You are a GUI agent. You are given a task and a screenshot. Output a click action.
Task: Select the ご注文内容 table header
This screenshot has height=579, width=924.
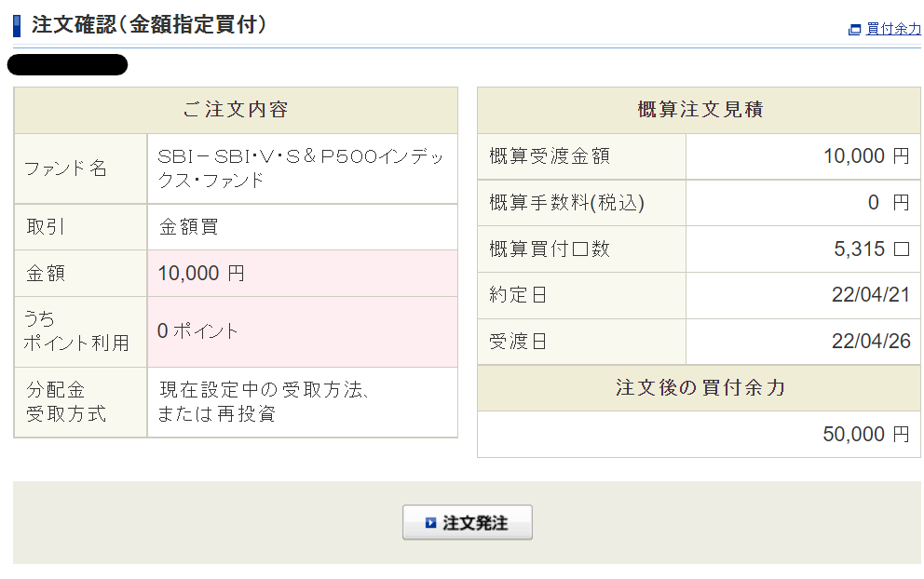236,110
